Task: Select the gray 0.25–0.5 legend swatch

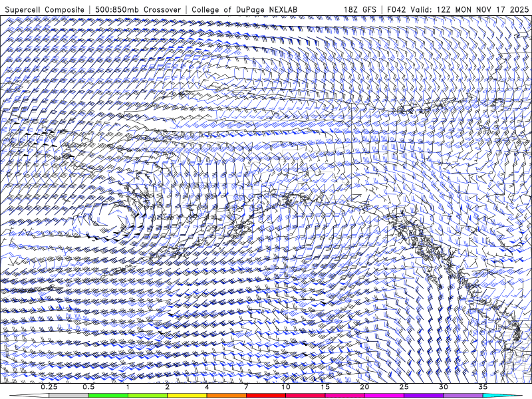Action: [69, 396]
